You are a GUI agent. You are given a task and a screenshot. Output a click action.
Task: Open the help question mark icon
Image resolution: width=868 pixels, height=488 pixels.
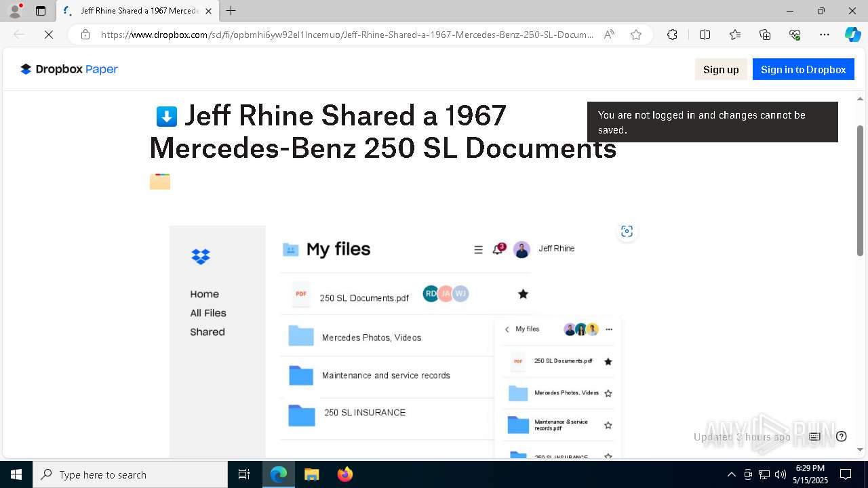coord(842,436)
